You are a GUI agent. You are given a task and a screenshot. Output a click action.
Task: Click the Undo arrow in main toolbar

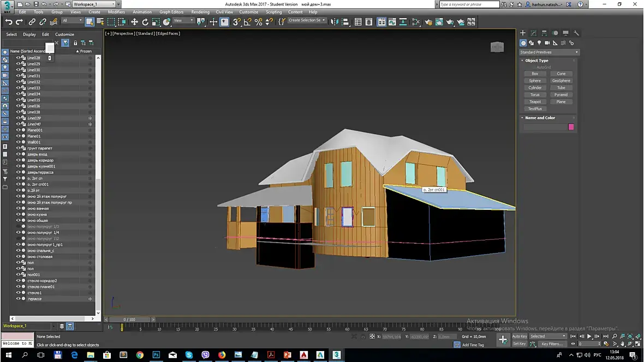click(8, 22)
